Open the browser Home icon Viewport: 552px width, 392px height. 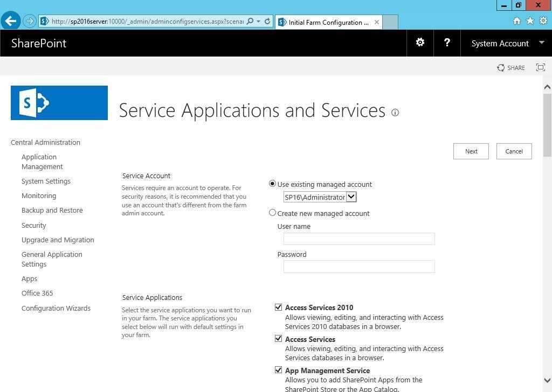tap(516, 21)
